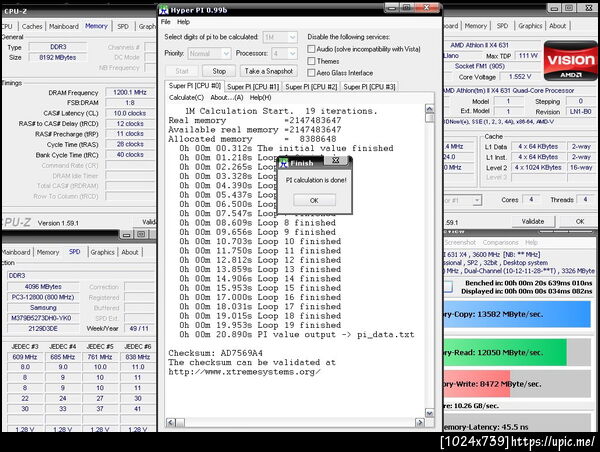Open the Graphics tab in right CPU-Z
Viewport: 600px width, 452px height.
[x=530, y=26]
